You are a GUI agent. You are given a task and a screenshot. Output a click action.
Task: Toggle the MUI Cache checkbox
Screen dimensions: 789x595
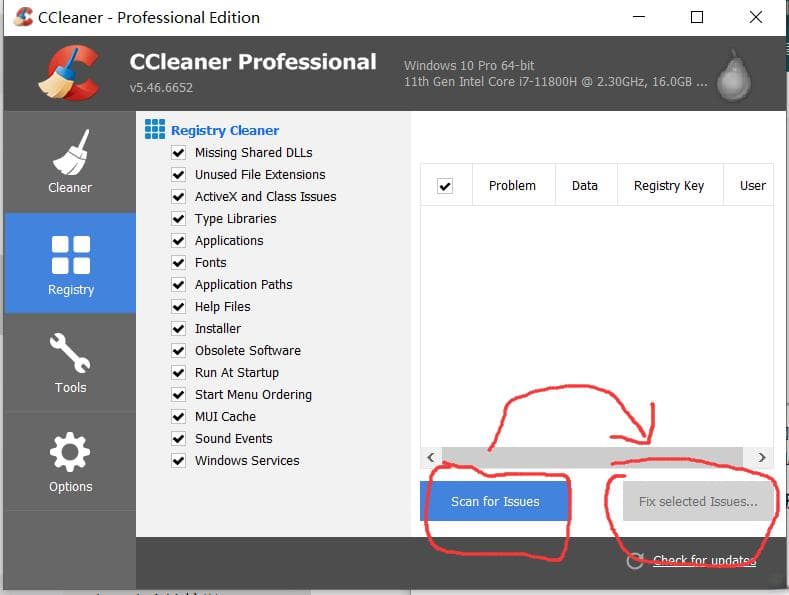click(x=178, y=416)
